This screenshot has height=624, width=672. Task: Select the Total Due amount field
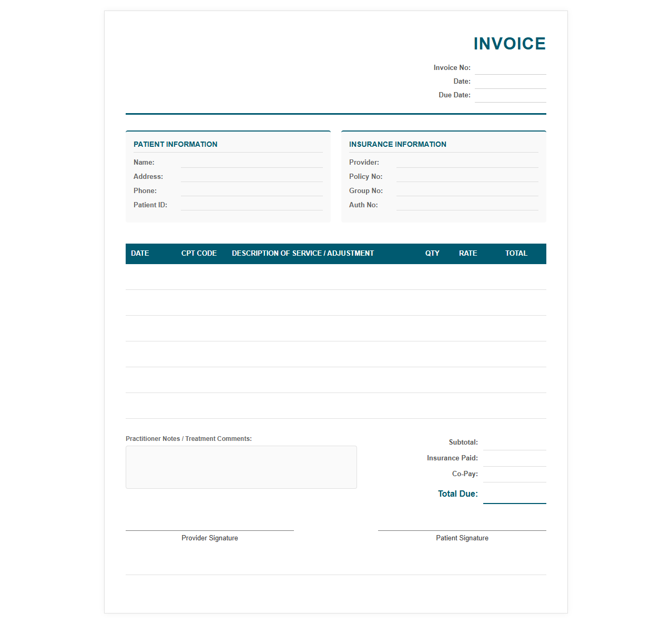[x=515, y=495]
